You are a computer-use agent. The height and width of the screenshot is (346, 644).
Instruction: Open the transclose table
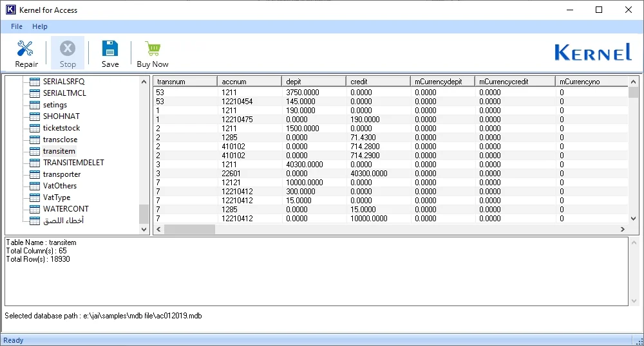[x=60, y=140]
